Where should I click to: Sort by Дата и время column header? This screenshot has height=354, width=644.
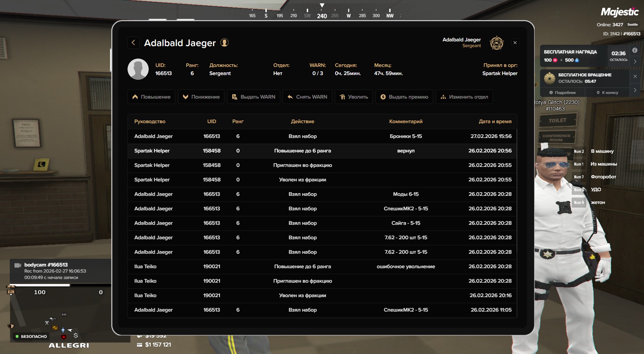point(495,121)
